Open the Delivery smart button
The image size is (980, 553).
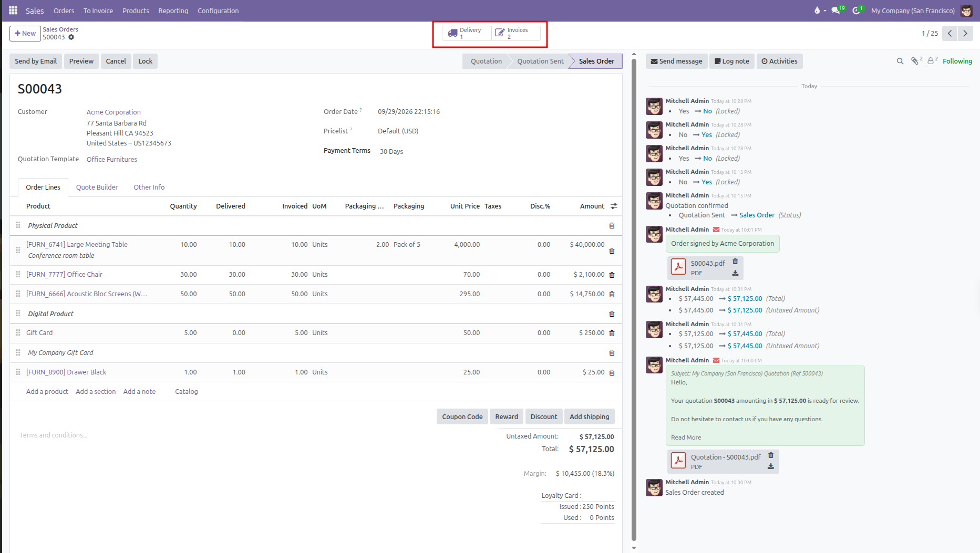pos(466,33)
